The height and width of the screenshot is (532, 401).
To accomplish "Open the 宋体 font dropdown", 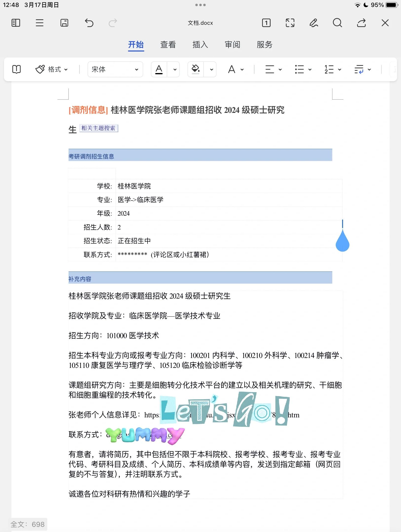I will pyautogui.click(x=115, y=69).
